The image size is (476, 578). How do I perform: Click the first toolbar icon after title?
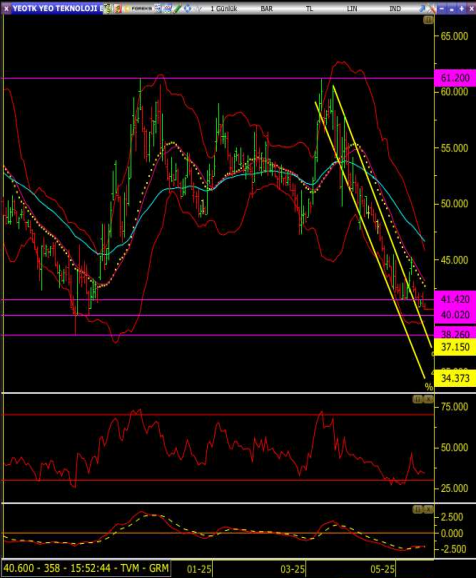pos(108,8)
